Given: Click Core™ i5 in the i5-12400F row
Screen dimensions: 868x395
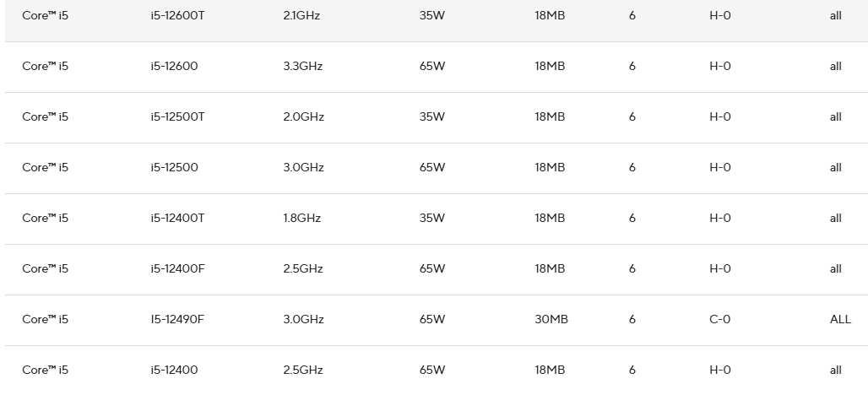Looking at the screenshot, I should pyautogui.click(x=46, y=269).
